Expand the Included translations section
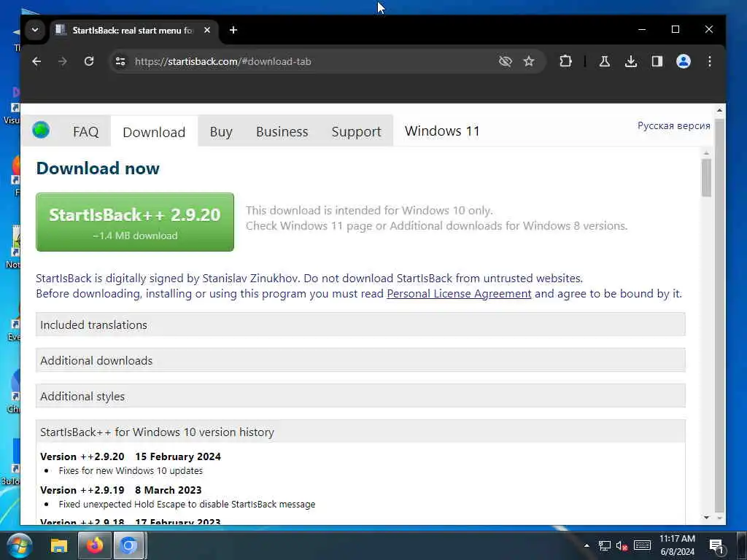The width and height of the screenshot is (747, 560). pos(360,324)
